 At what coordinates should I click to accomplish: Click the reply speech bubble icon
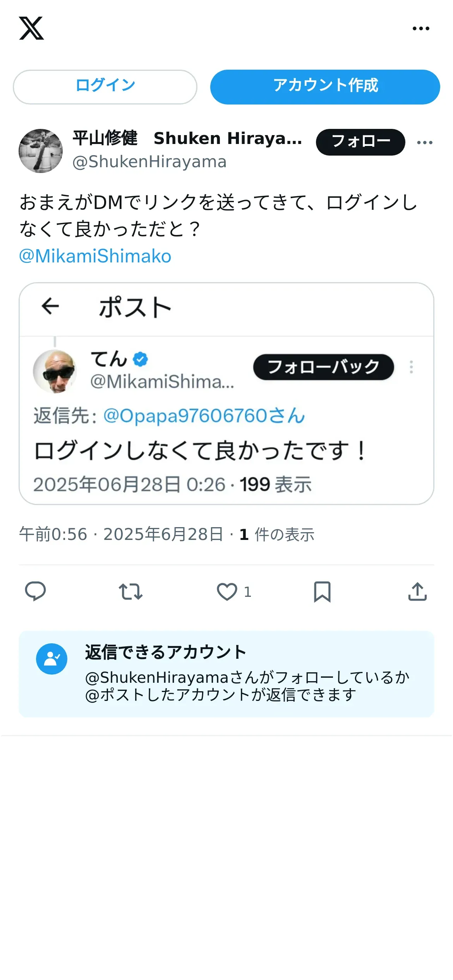[x=35, y=591]
